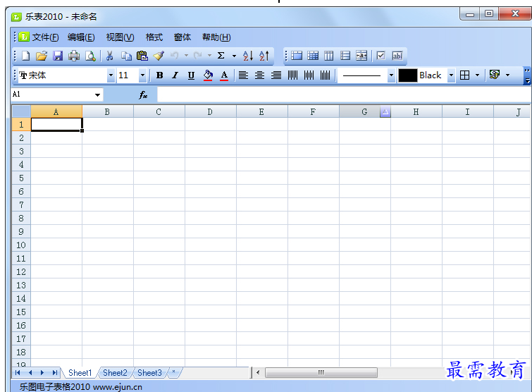Select the last vertical alignment icon

point(325,75)
